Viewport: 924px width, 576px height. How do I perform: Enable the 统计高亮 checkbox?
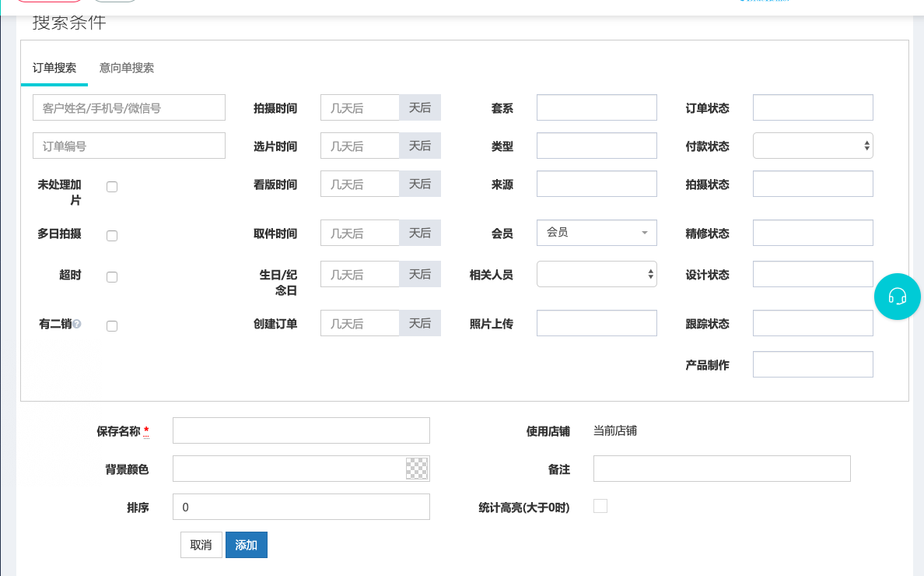pos(600,507)
